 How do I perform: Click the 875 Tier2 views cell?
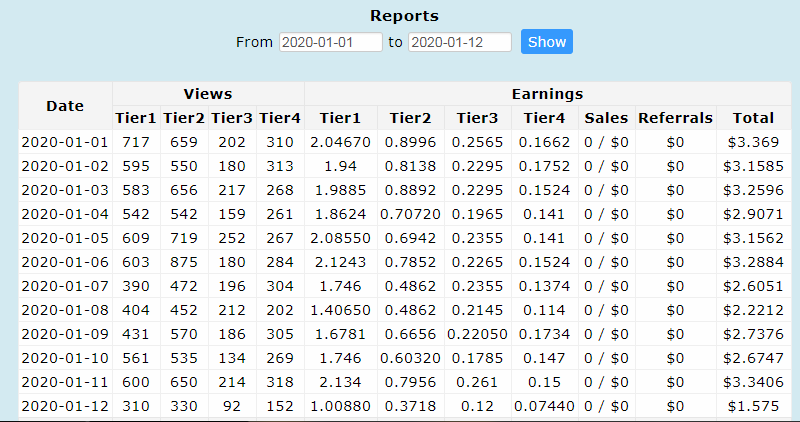184,262
